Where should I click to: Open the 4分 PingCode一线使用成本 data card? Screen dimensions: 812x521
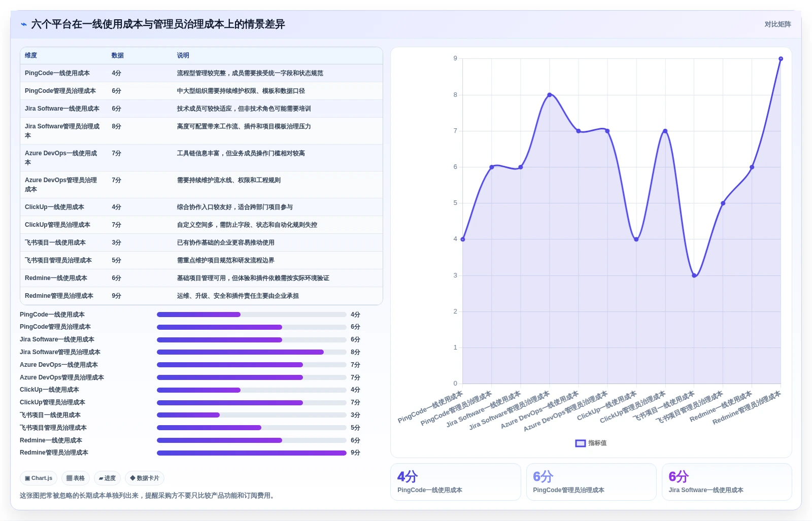456,482
